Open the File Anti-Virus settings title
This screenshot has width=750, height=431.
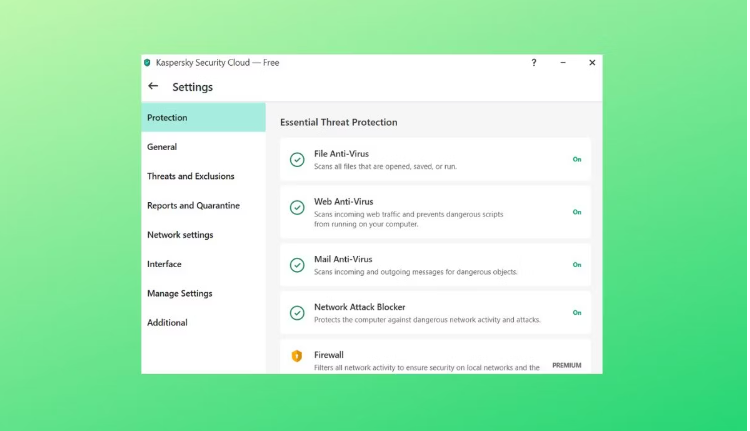coord(341,154)
